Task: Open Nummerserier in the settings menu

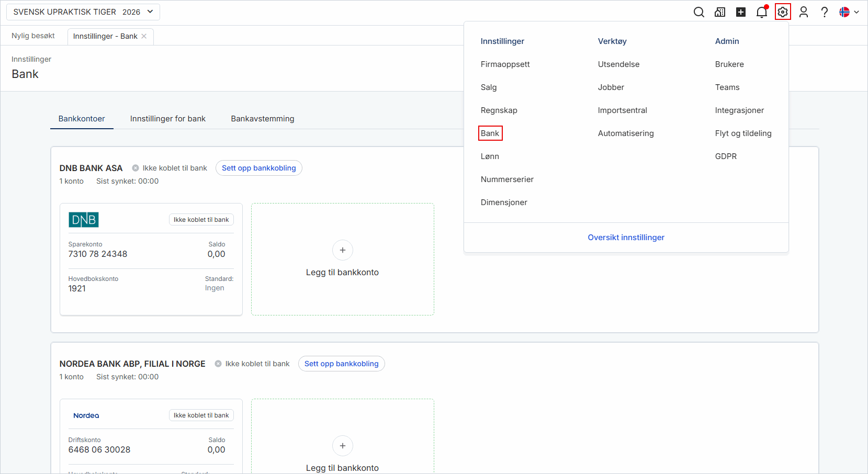Action: pos(508,179)
